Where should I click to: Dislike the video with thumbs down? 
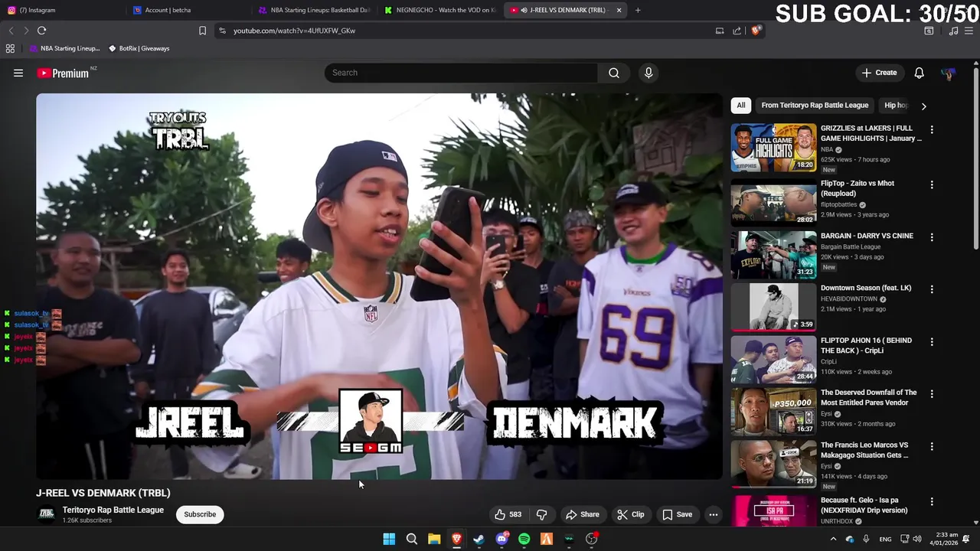pyautogui.click(x=541, y=514)
